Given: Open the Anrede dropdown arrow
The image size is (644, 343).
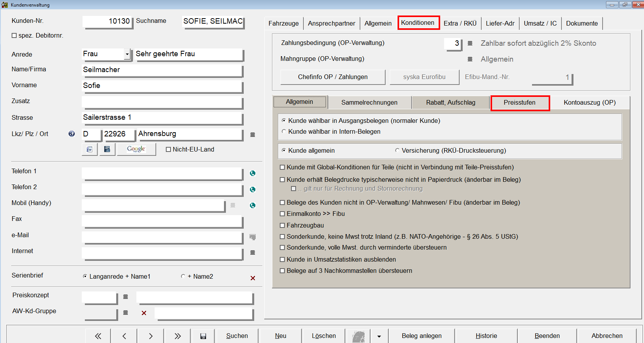Looking at the screenshot, I should pyautogui.click(x=127, y=54).
